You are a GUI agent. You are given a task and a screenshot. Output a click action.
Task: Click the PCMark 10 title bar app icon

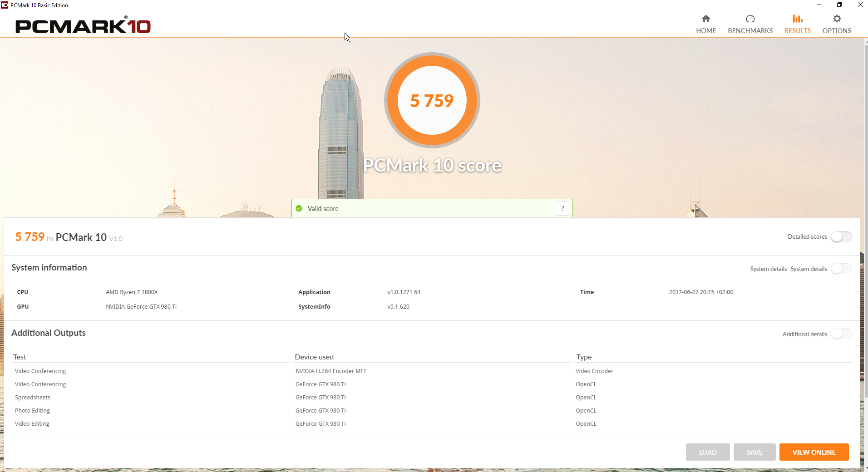(x=5, y=5)
